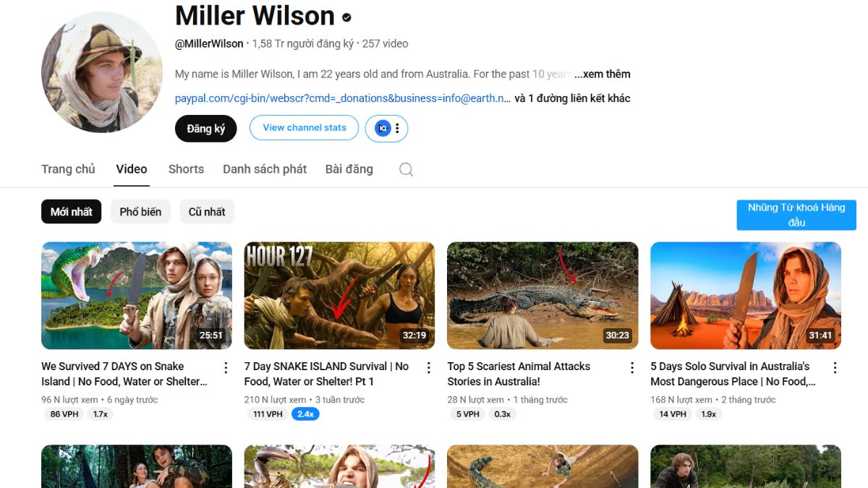Open options menu for Top 5 Scariest Animal Attacks
The height and width of the screenshot is (488, 868).
(x=631, y=367)
